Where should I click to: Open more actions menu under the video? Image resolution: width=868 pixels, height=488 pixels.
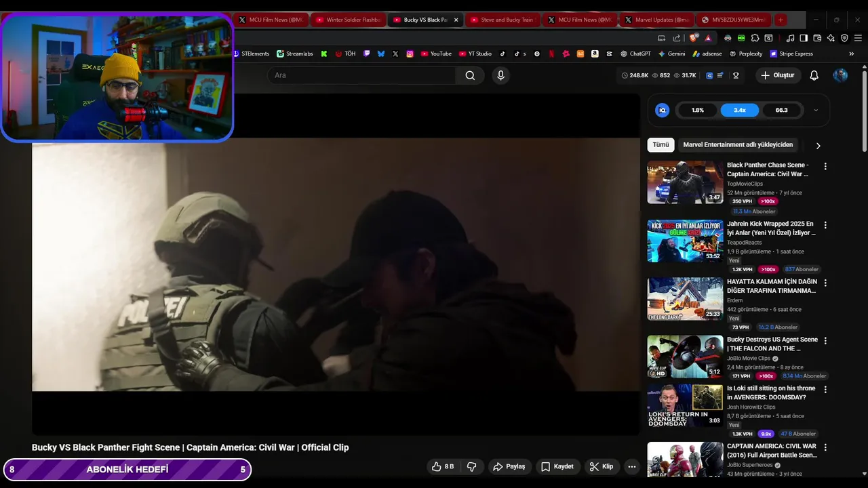click(x=631, y=466)
